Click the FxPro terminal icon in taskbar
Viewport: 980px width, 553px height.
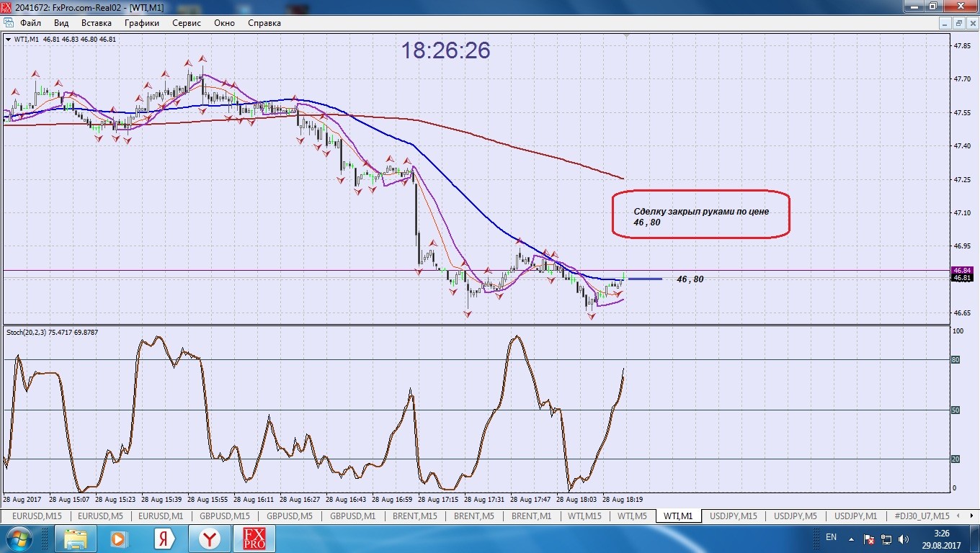point(254,539)
